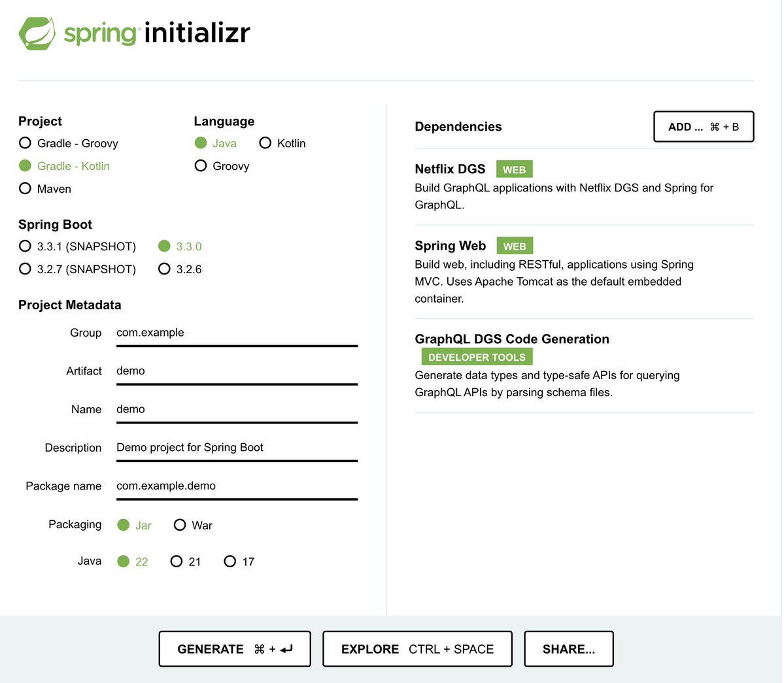Edit the Name field
Screen dimensions: 784x683
(x=237, y=410)
